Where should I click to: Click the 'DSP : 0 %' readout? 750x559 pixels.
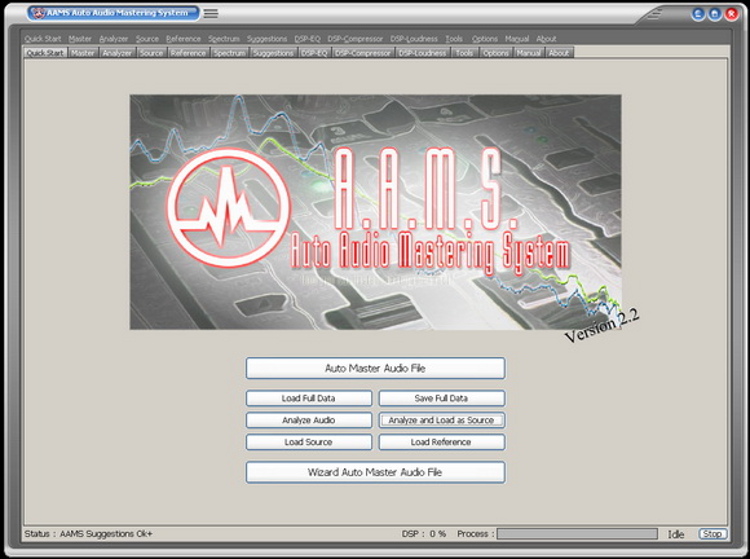(x=424, y=534)
